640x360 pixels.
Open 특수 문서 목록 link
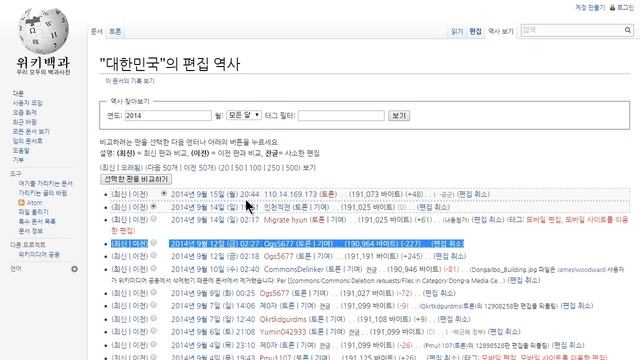pyautogui.click(x=37, y=221)
